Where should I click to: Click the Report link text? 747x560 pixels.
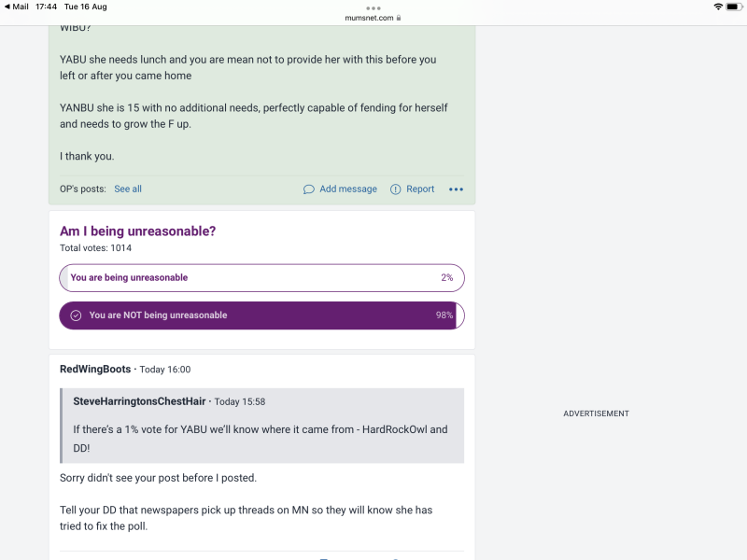point(420,189)
